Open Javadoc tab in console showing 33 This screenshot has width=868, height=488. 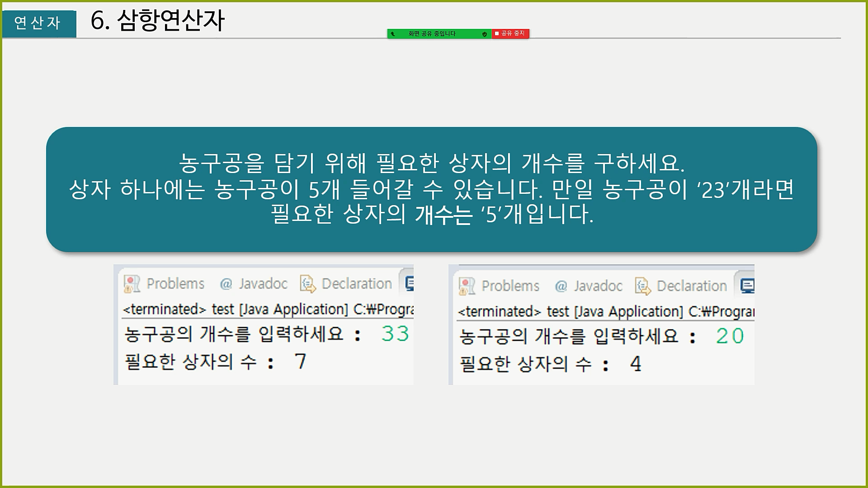[x=263, y=284]
